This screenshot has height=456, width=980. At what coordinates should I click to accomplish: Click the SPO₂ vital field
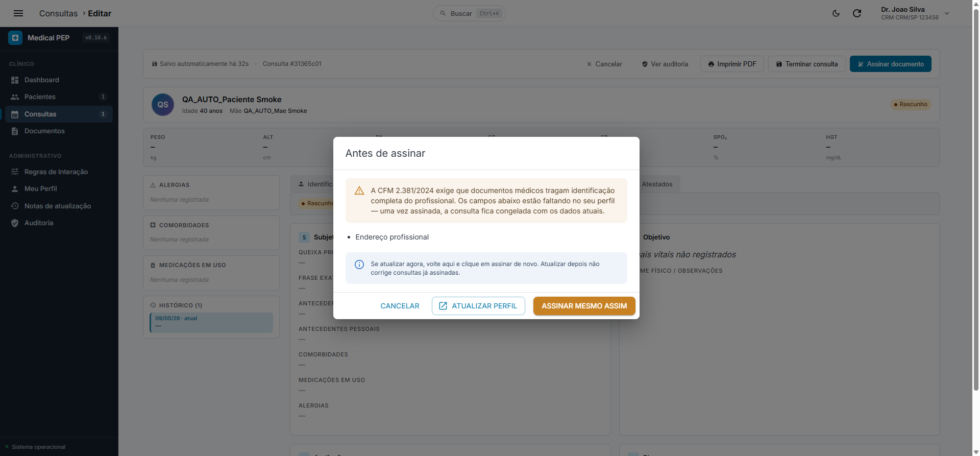click(x=767, y=147)
